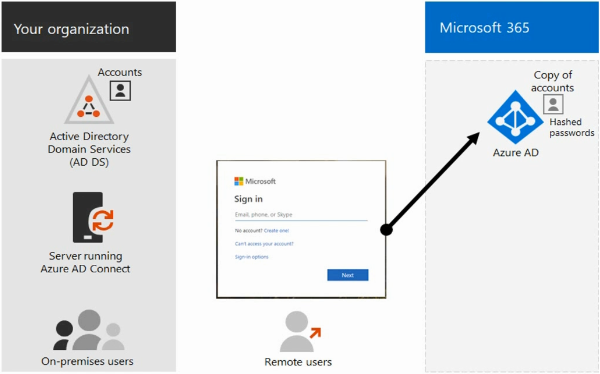Viewport: 600px width, 374px height.
Task: Click the On-premises users group icon
Action: tap(89, 330)
